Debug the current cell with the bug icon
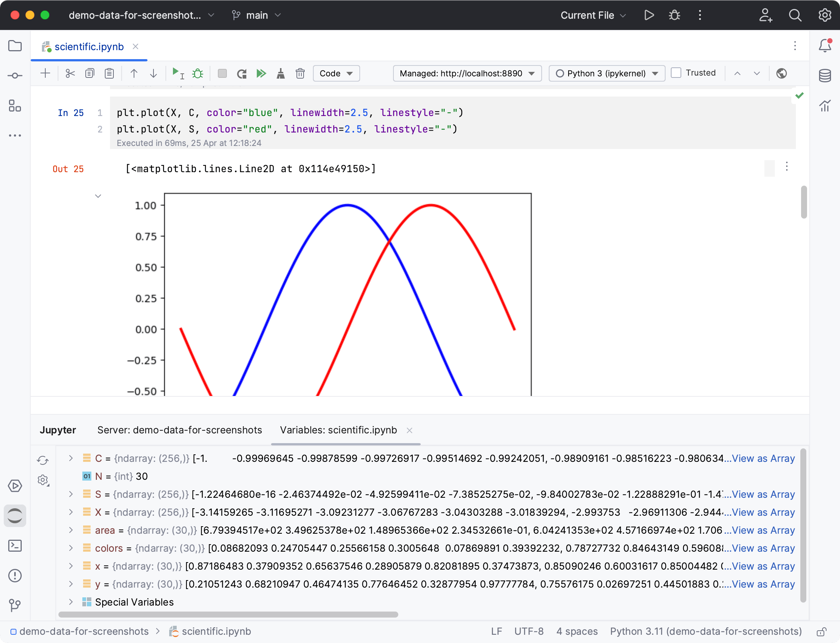 tap(198, 73)
